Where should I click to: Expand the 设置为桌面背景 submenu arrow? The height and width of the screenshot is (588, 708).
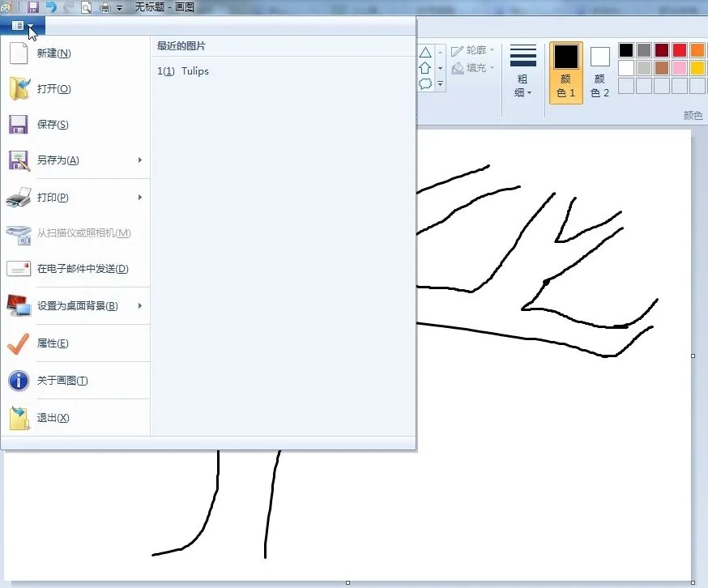tap(140, 306)
